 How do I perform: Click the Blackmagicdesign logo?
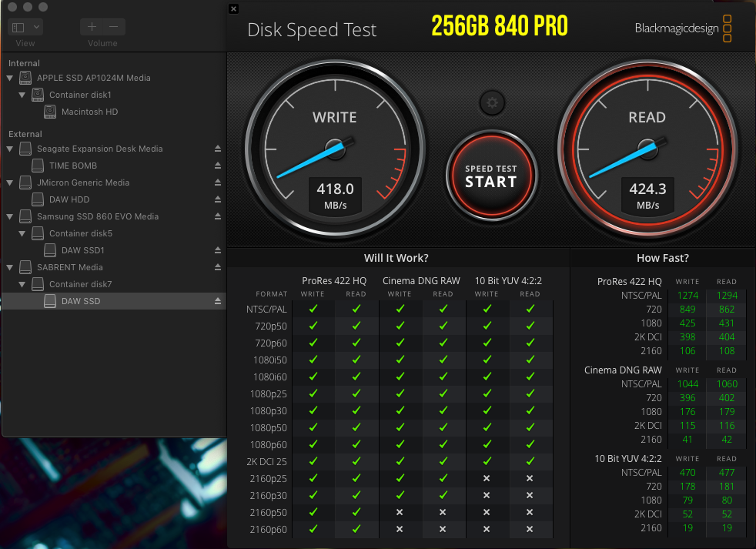[683, 28]
